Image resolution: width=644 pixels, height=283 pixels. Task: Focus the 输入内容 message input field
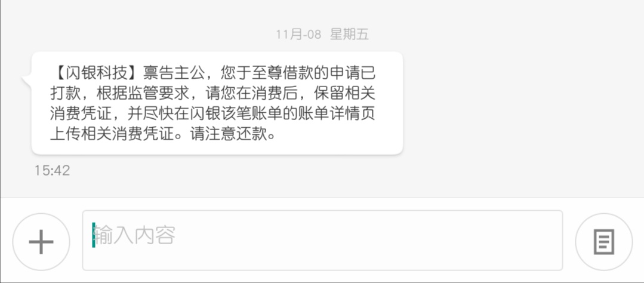pos(322,241)
